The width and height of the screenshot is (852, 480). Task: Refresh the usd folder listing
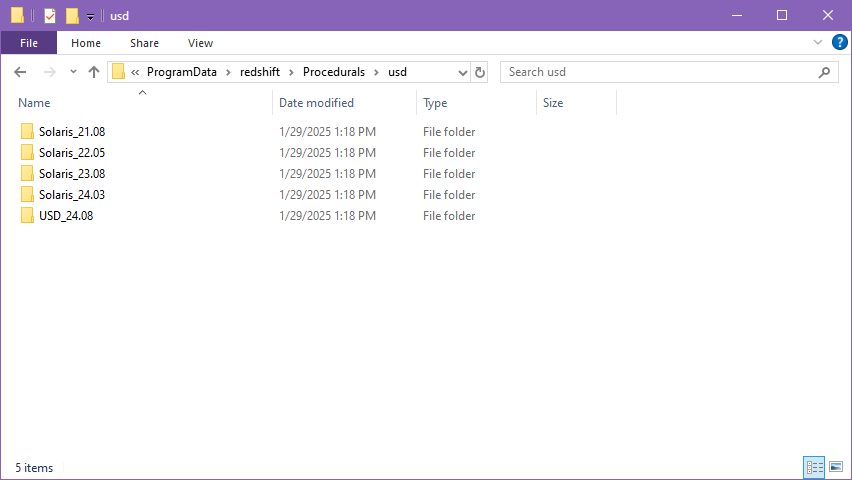[x=479, y=72]
